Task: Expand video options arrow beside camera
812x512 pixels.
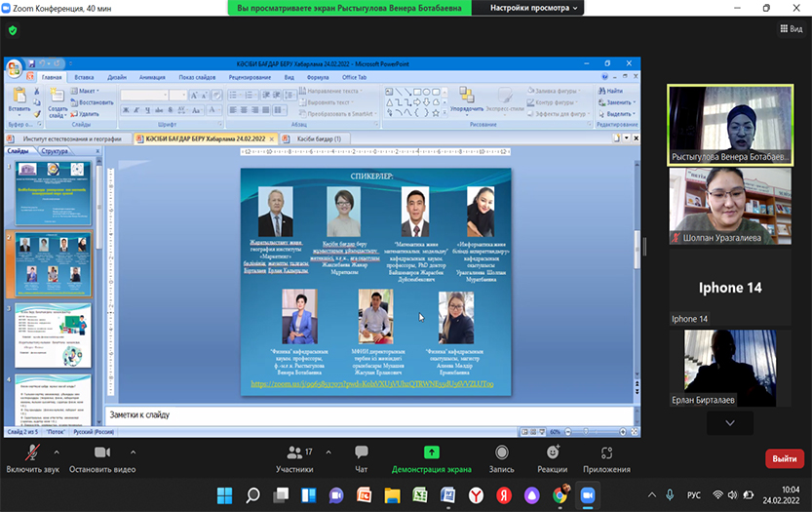Action: coord(133,453)
